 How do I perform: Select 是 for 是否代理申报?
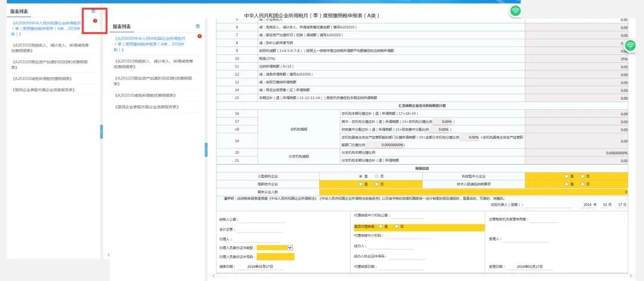pos(379,227)
